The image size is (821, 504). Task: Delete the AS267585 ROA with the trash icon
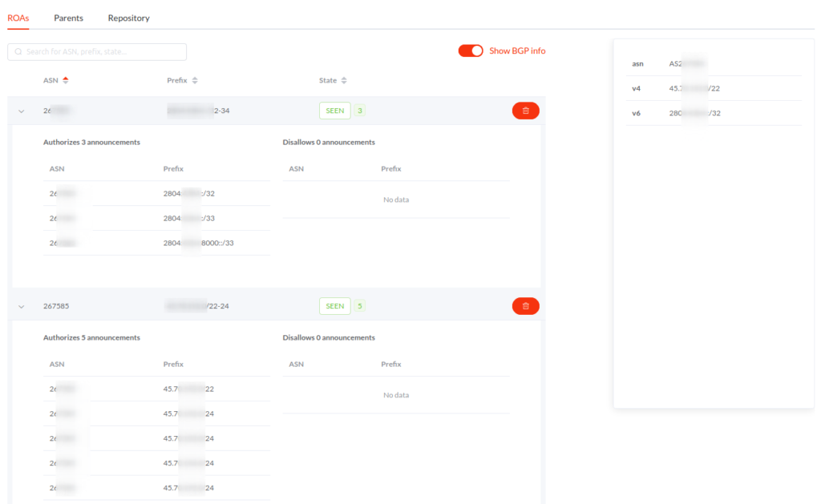(525, 306)
